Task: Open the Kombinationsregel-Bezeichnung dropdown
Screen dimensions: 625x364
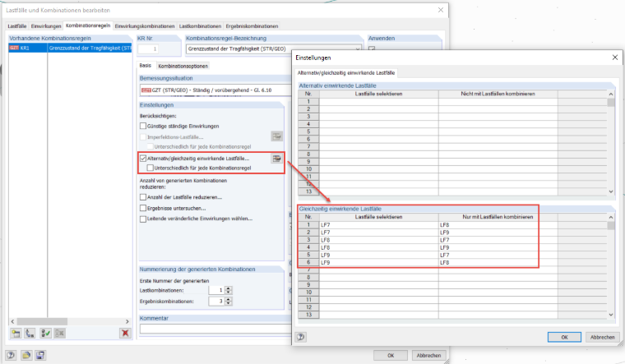Action: (x=358, y=49)
